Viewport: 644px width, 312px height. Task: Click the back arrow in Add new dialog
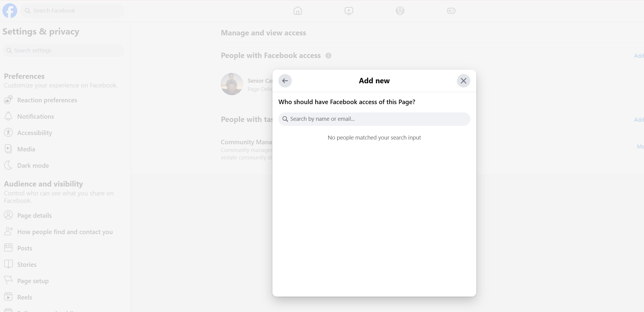pyautogui.click(x=285, y=81)
